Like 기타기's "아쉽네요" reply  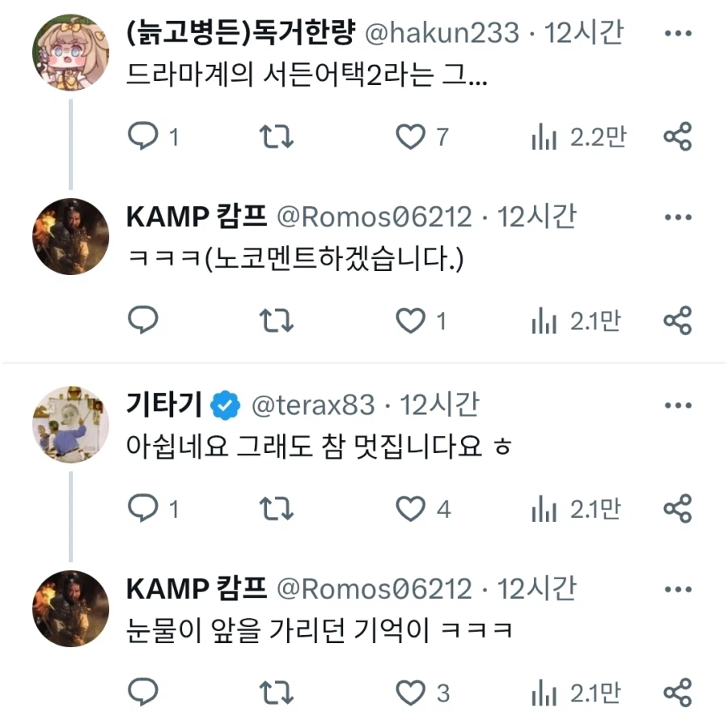413,509
